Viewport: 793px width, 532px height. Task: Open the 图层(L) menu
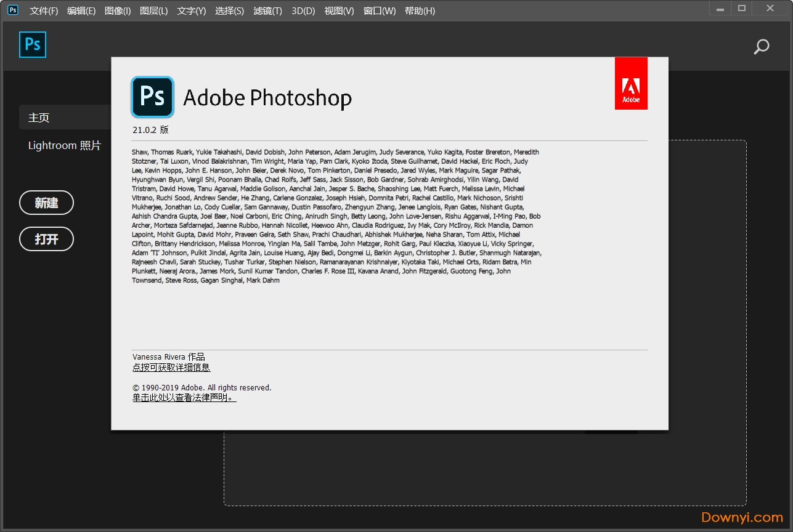point(154,11)
